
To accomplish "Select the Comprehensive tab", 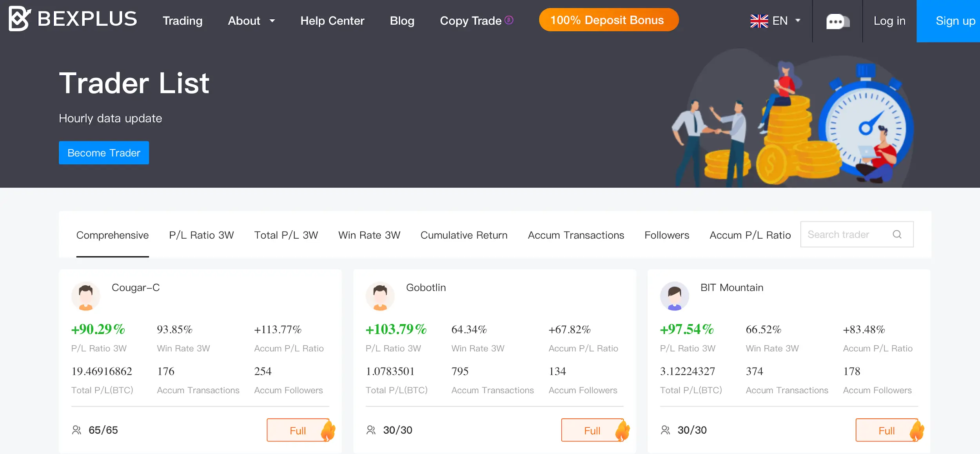I will 113,235.
